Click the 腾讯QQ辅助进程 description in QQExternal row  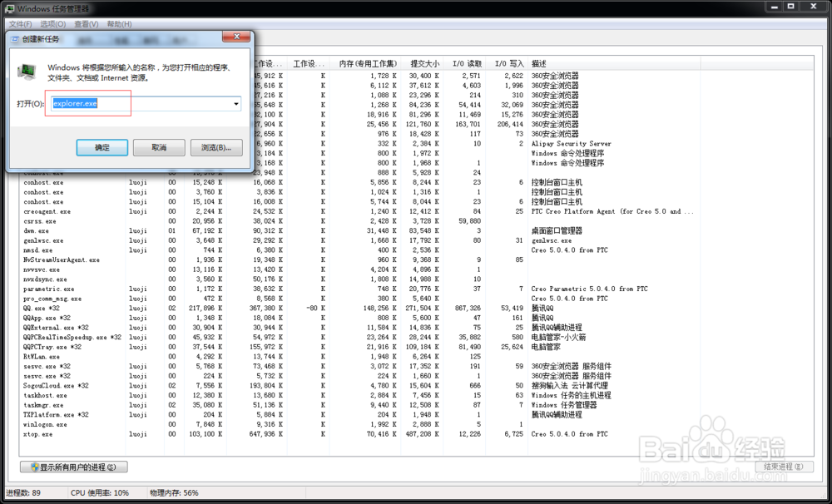[557, 328]
